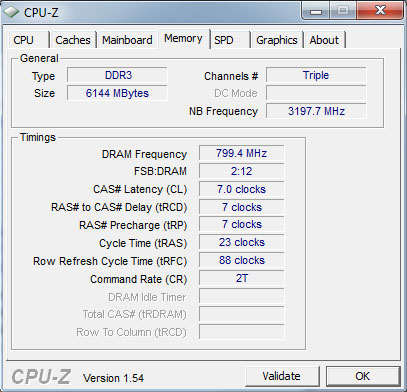Open the Caches tab
407x392 pixels.
(73, 40)
